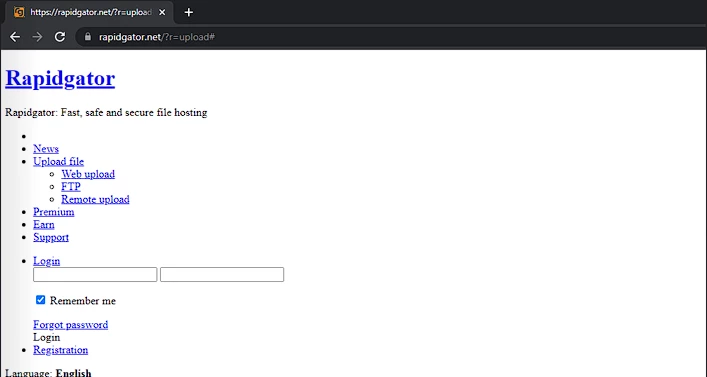707x377 pixels.
Task: Choose the Remote upload submenu link
Action: [x=95, y=199]
